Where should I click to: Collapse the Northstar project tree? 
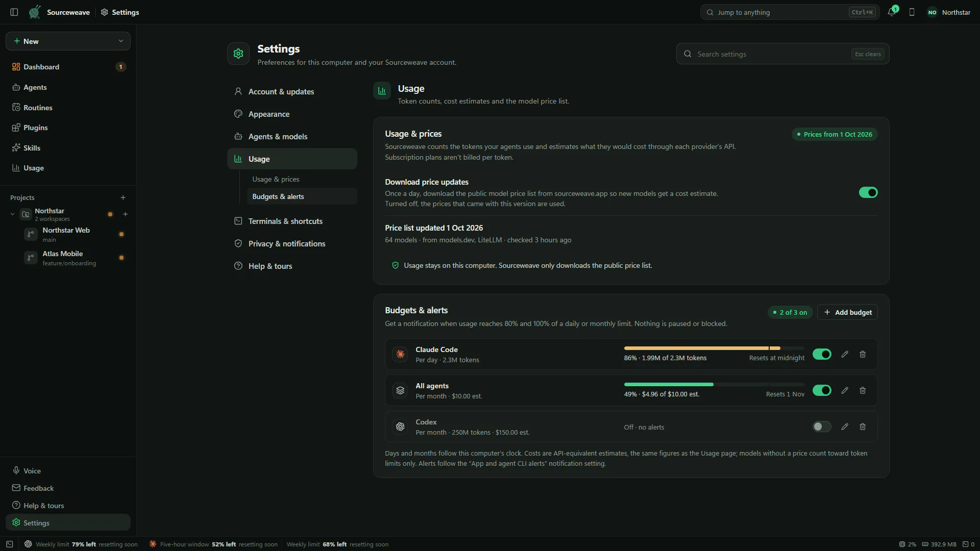tap(13, 214)
